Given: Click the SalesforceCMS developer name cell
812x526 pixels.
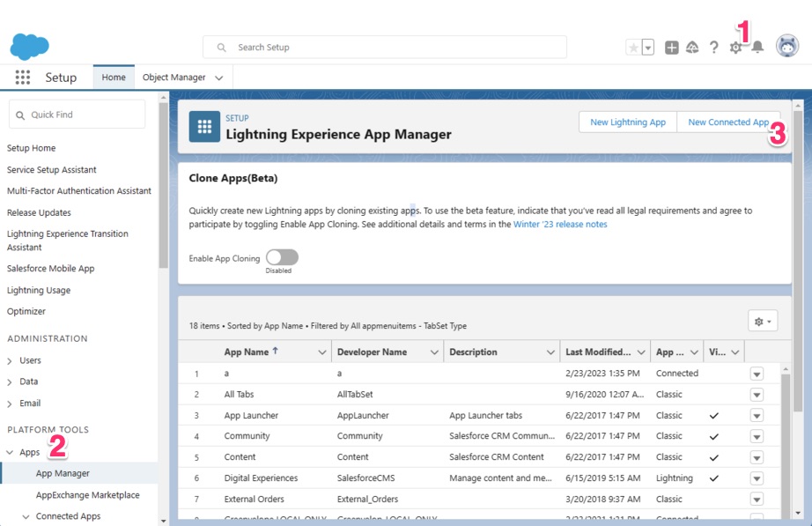Looking at the screenshot, I should tap(365, 478).
